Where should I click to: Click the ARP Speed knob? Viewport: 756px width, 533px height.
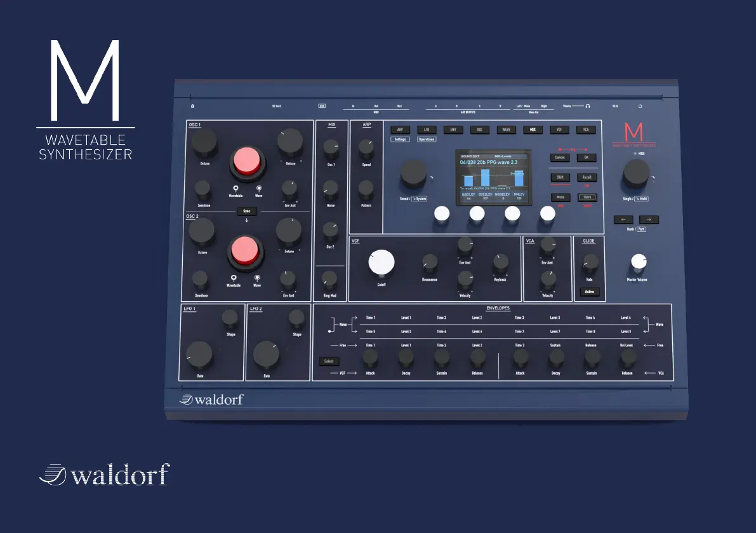point(366,149)
